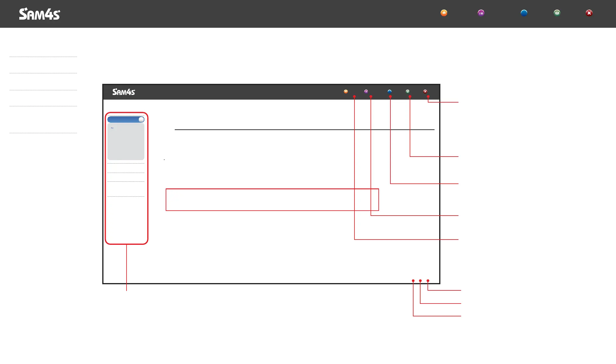The image size is (616, 364).
Task: Click the green Print icon in the main header
Action: 557,13
